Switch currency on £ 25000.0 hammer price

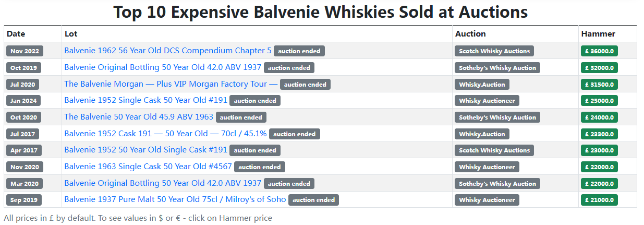(x=599, y=101)
